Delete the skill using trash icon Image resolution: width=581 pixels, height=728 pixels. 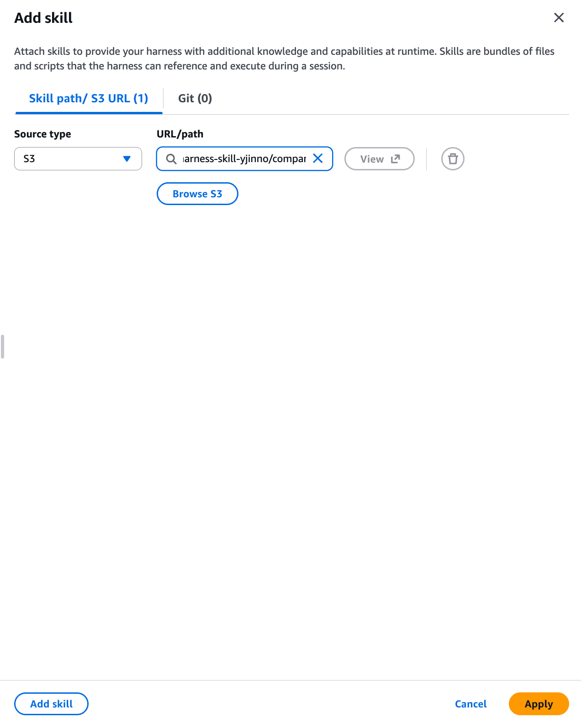click(453, 159)
